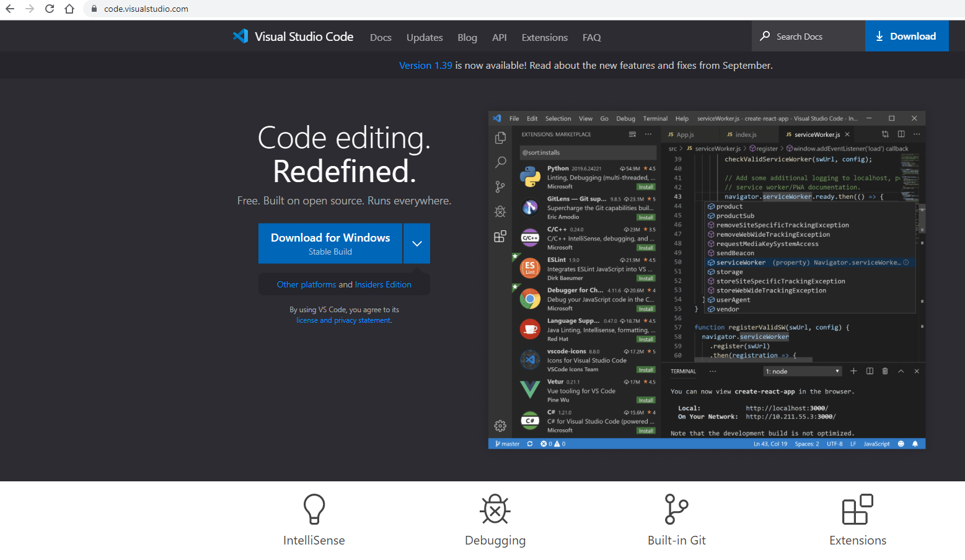Screen dimensions: 965x560
Task: Click the blue Download button in the header
Action: tap(907, 36)
